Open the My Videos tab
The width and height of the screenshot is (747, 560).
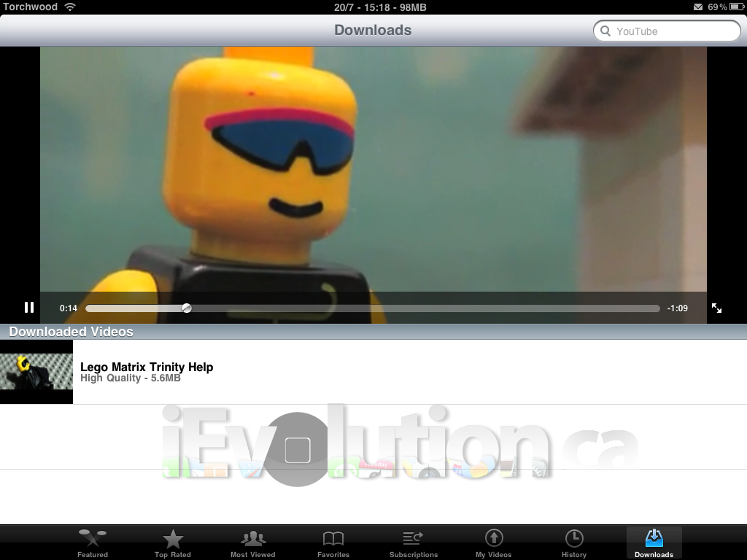click(x=494, y=542)
